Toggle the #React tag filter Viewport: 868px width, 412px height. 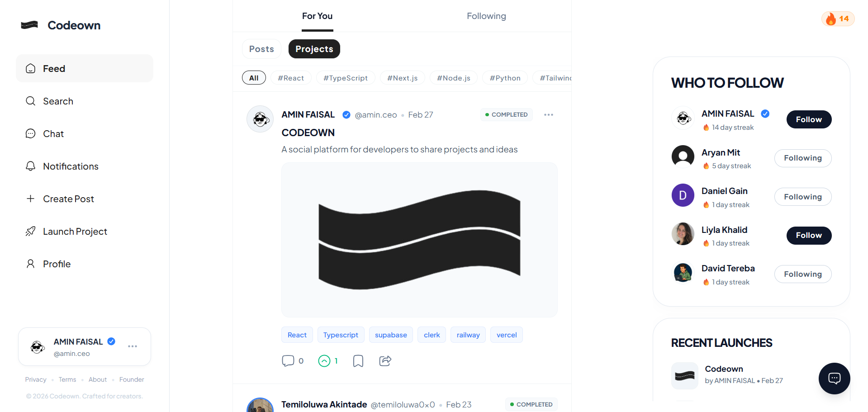[291, 77]
